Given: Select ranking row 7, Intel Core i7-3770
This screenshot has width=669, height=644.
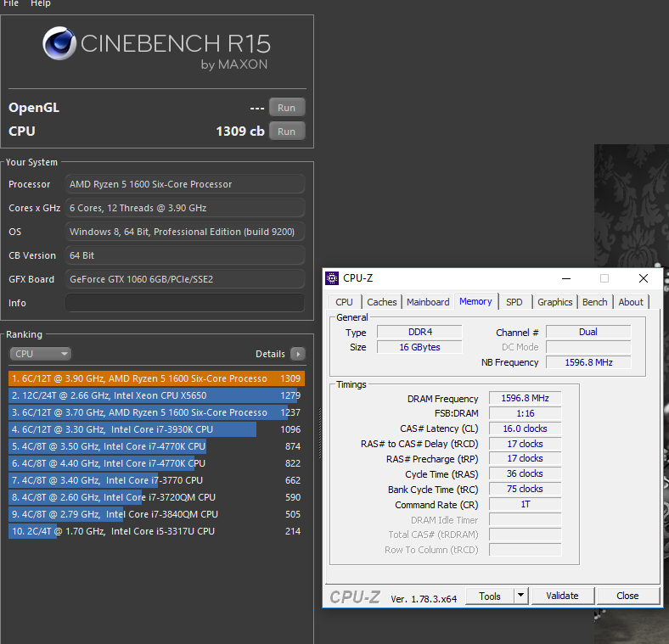Looking at the screenshot, I should point(156,480).
